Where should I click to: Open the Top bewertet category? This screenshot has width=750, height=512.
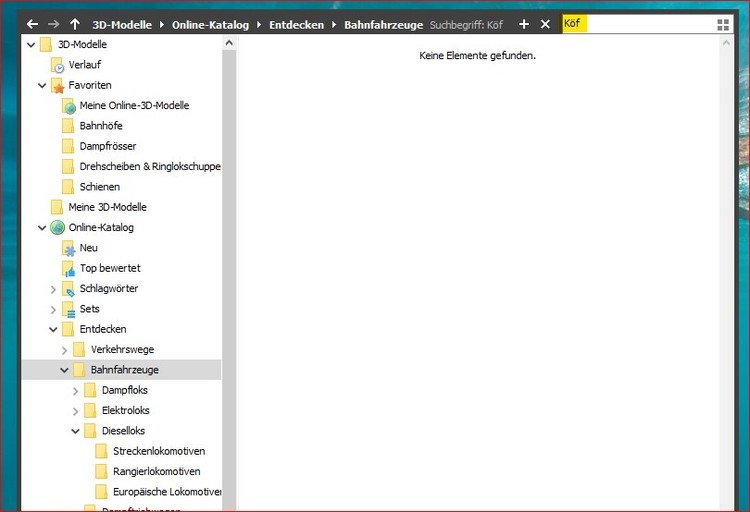pyautogui.click(x=110, y=268)
